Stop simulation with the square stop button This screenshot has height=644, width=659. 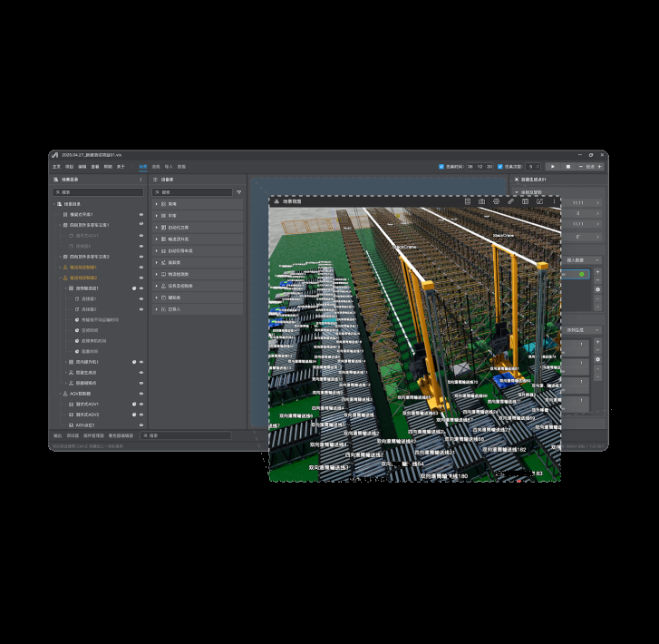567,167
